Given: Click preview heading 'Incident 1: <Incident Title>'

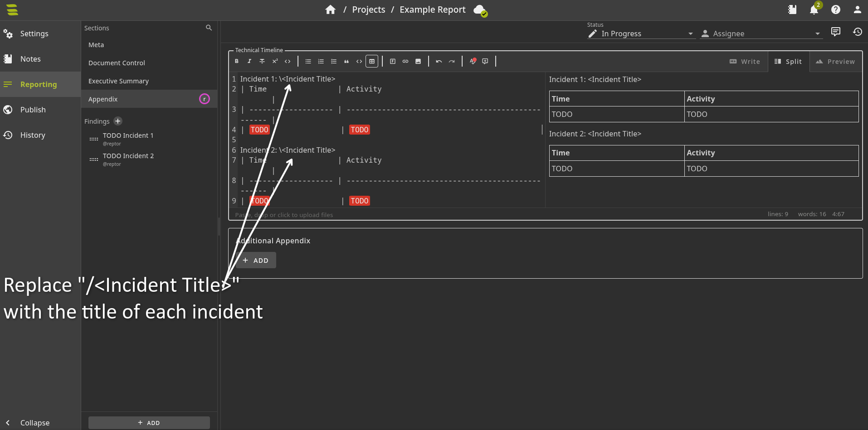Looking at the screenshot, I should [x=595, y=79].
